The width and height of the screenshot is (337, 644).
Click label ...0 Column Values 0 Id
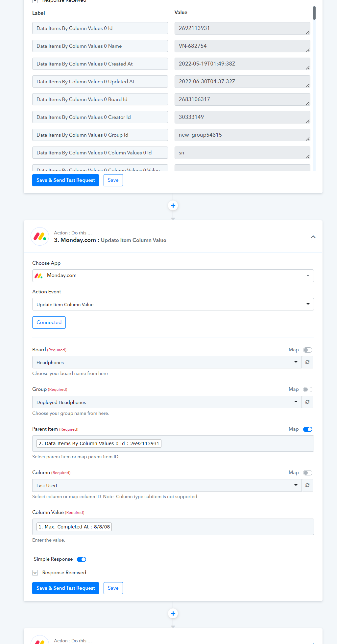(x=100, y=153)
